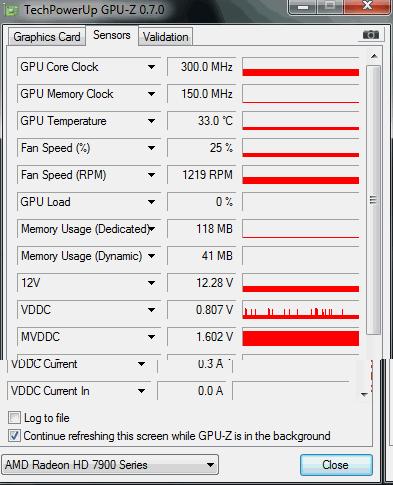Open the AMD Radeon HD 7900 Series selector
The width and height of the screenshot is (393, 485).
pos(110,465)
